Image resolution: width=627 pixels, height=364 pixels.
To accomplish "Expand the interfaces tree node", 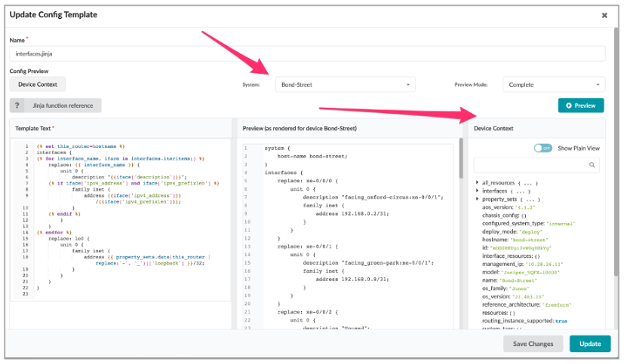I will [478, 191].
